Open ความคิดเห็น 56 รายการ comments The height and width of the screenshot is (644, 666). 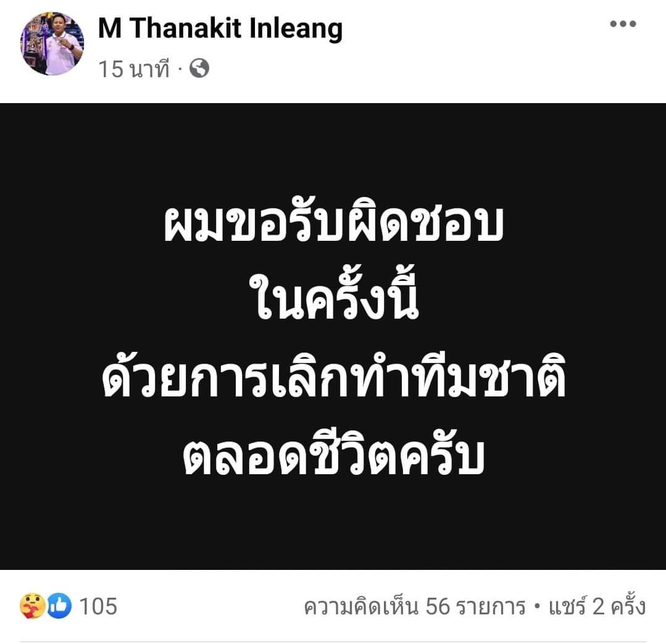415,606
